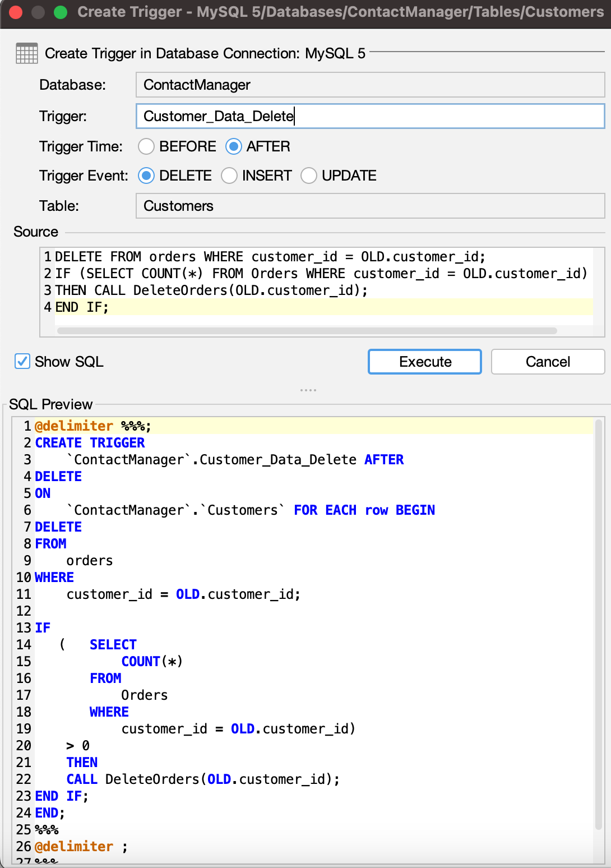Click the final @delimiter ; preview line
Viewport: 611px width, 868px height.
click(x=81, y=847)
